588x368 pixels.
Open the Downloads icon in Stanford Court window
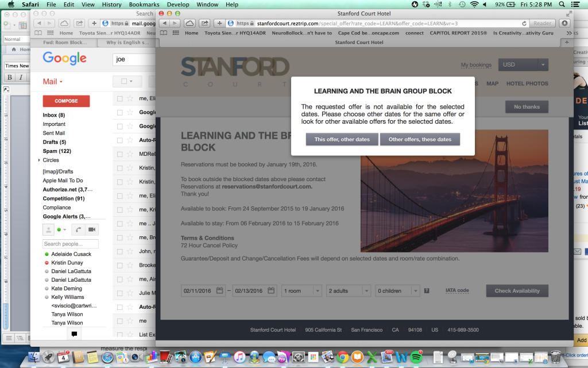[564, 23]
